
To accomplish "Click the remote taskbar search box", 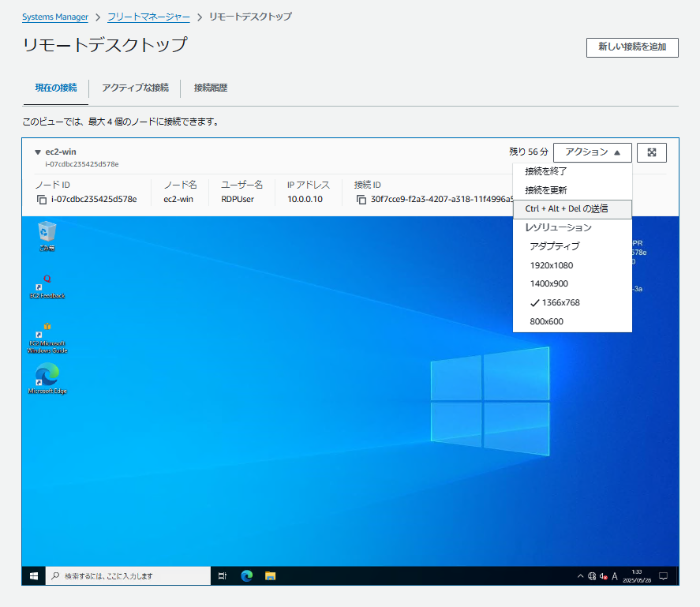I will point(128,576).
